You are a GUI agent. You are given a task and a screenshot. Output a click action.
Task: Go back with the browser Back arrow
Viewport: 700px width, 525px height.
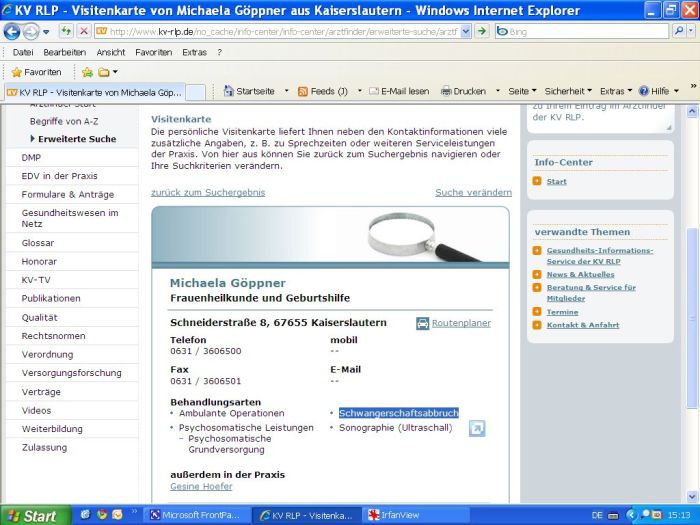12,31
